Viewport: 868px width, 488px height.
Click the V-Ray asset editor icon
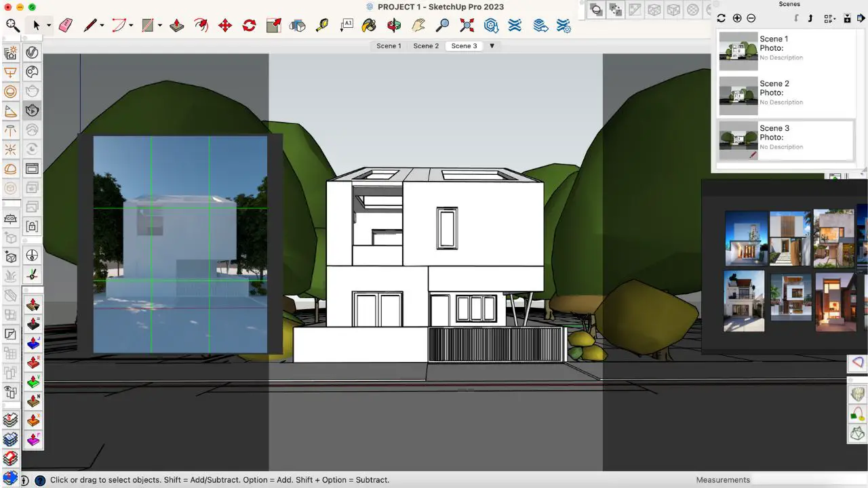point(32,52)
